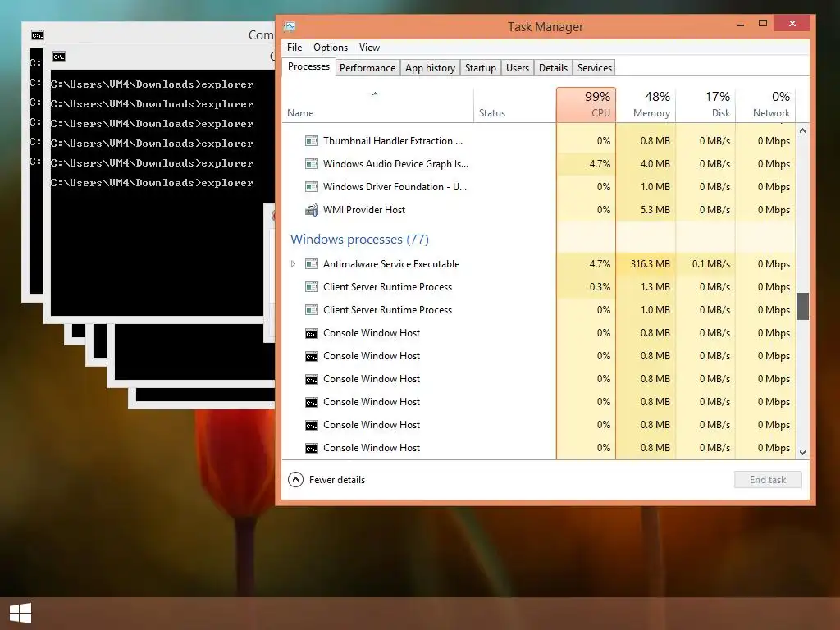Click the Thumbnail Handler Extraction process icon
The image size is (840, 630).
311,141
